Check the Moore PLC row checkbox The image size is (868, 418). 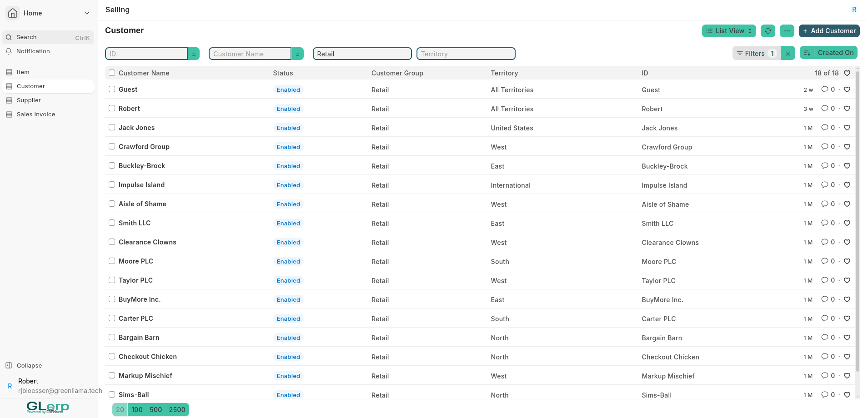112,261
